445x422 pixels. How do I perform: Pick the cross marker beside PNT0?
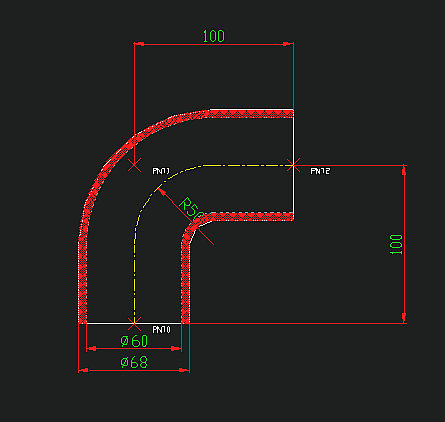pyautogui.click(x=134, y=323)
